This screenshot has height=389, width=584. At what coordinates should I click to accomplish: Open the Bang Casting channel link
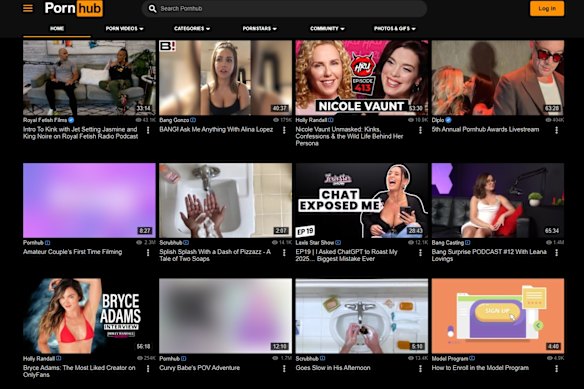pos(448,243)
